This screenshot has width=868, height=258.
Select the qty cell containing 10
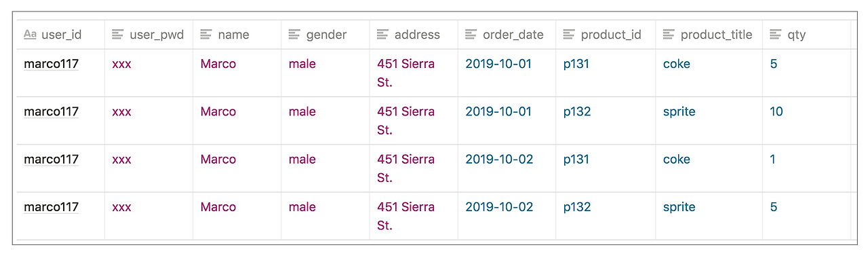point(806,121)
